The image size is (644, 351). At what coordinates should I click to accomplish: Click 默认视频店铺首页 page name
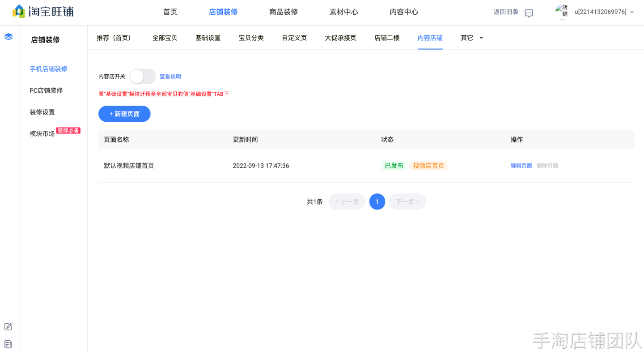click(x=129, y=166)
